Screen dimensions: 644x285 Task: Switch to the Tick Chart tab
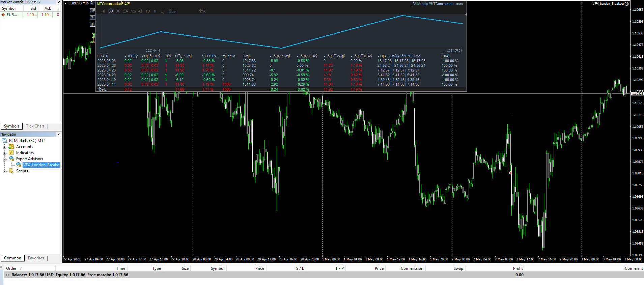click(35, 126)
